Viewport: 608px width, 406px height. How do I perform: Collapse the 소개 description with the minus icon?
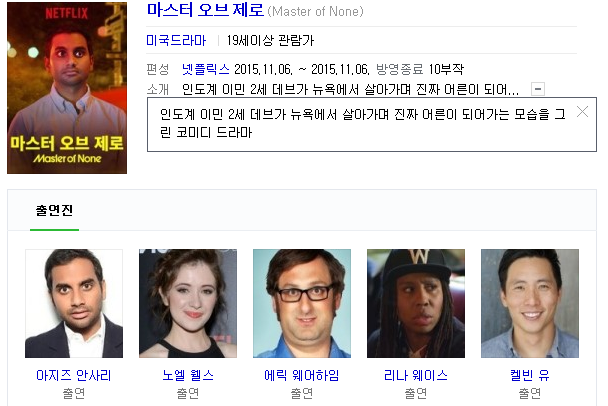(538, 89)
